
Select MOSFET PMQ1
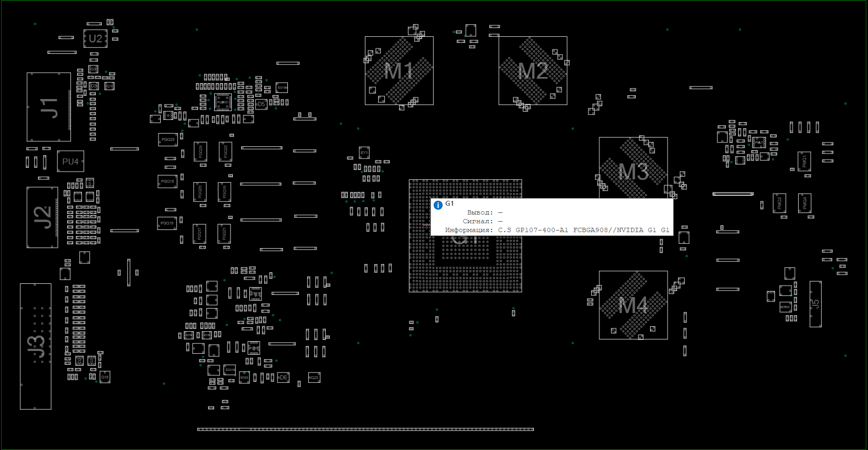[804, 161]
